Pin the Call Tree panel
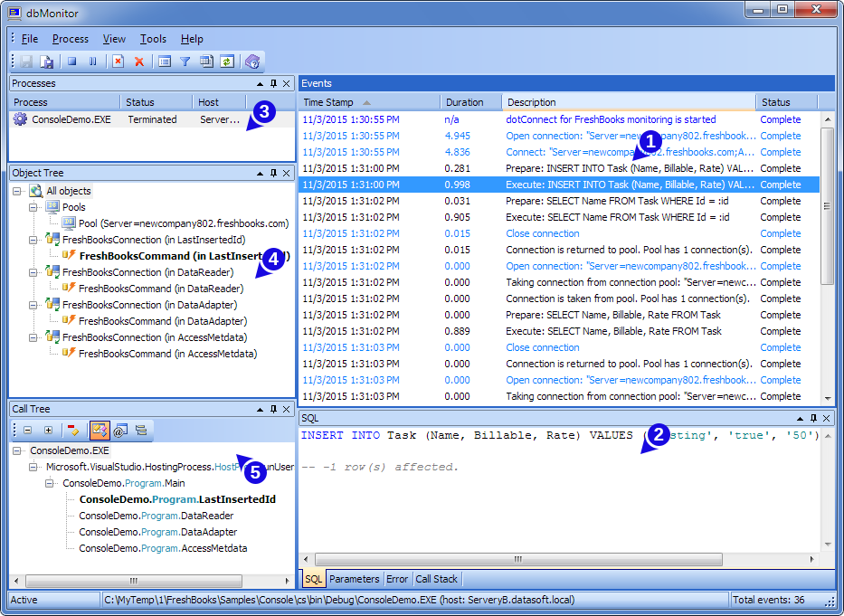This screenshot has height=616, width=844. 273,409
